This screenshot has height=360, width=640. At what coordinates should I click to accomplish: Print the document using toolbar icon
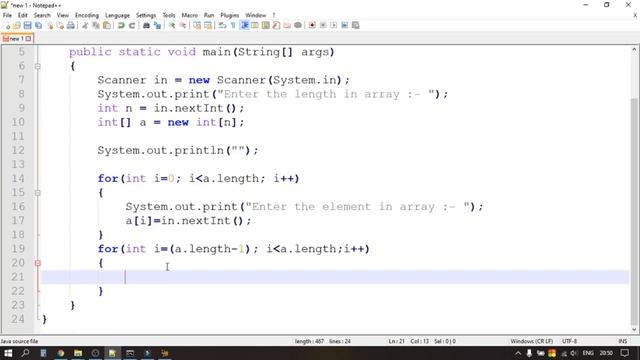[x=71, y=25]
